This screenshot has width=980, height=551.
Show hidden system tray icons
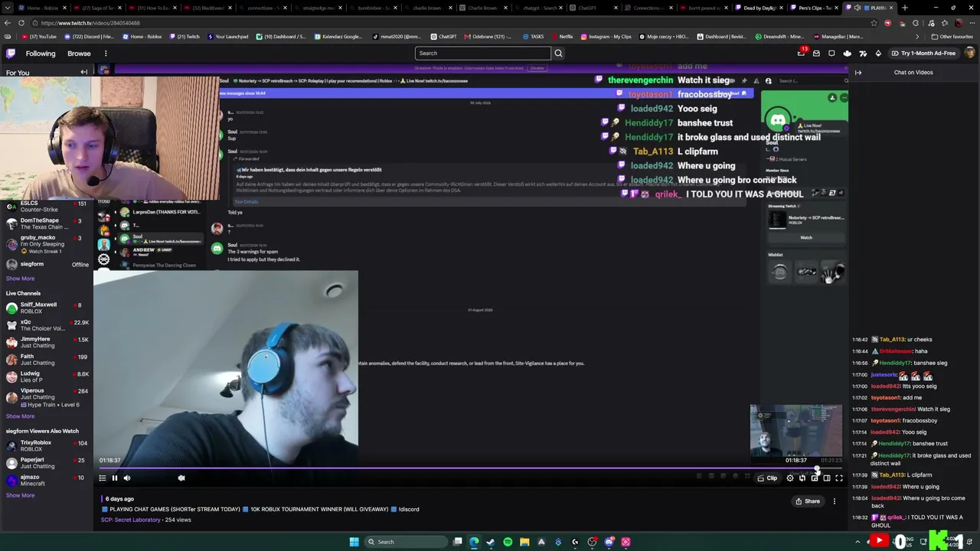coord(858,542)
